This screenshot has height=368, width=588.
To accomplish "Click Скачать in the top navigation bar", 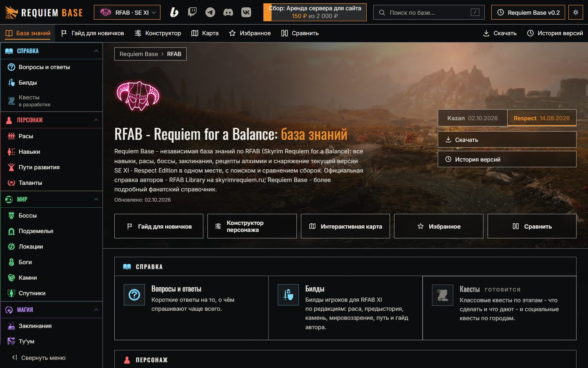I will coord(500,33).
